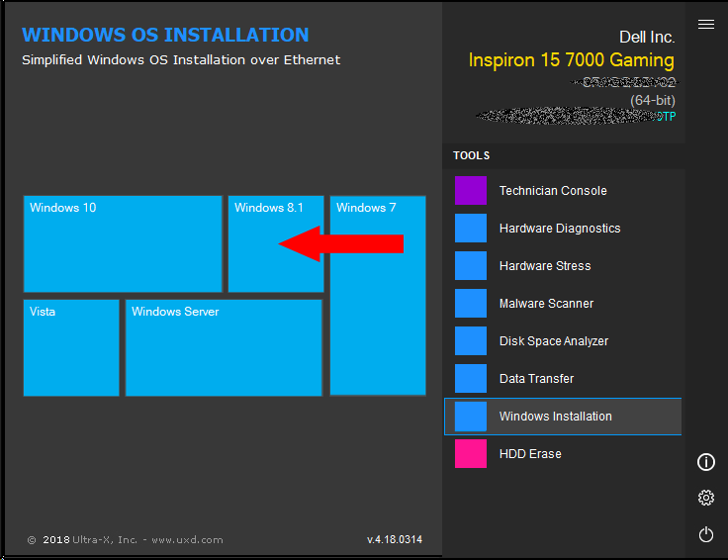Screen dimensions: 728x560
Task: Choose the Windows Server tile
Action: click(224, 348)
